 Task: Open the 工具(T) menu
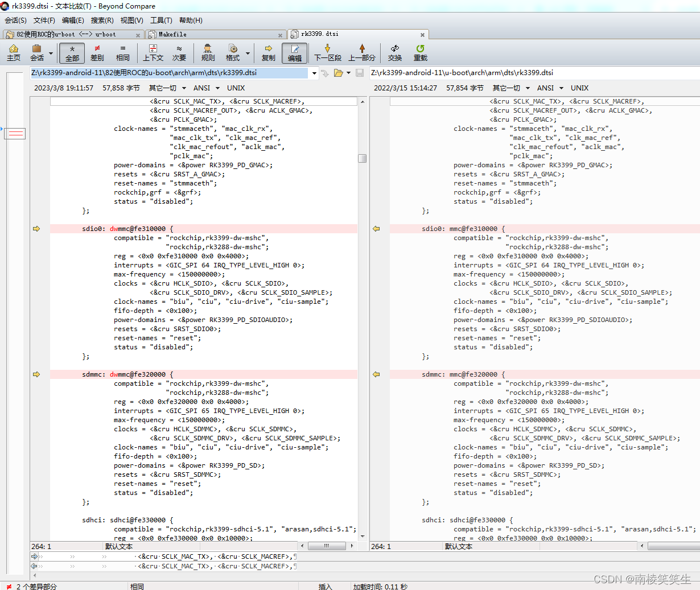point(161,20)
